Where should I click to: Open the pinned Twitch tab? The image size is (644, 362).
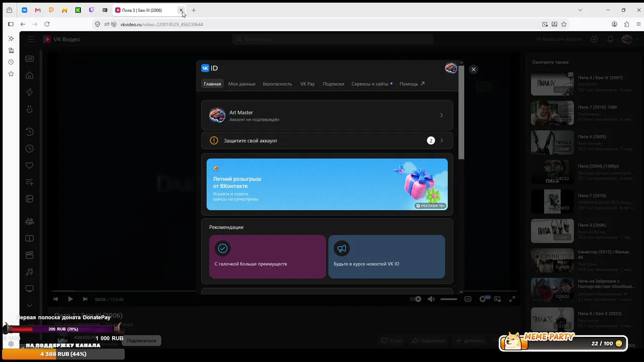[x=91, y=10]
